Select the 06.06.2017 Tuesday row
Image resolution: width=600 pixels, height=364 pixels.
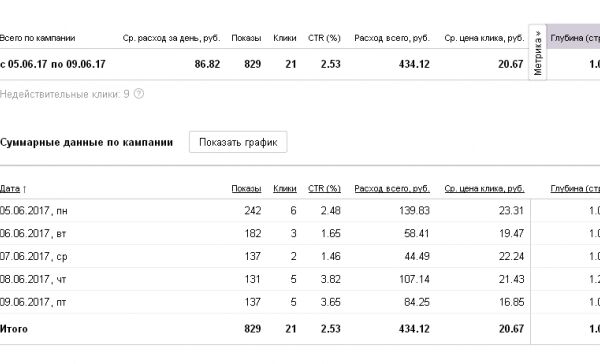(x=300, y=233)
